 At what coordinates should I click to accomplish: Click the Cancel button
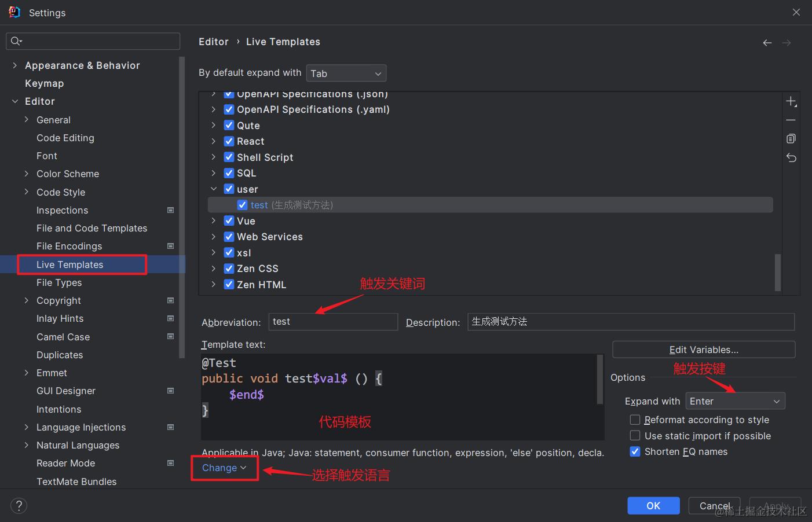pos(715,506)
